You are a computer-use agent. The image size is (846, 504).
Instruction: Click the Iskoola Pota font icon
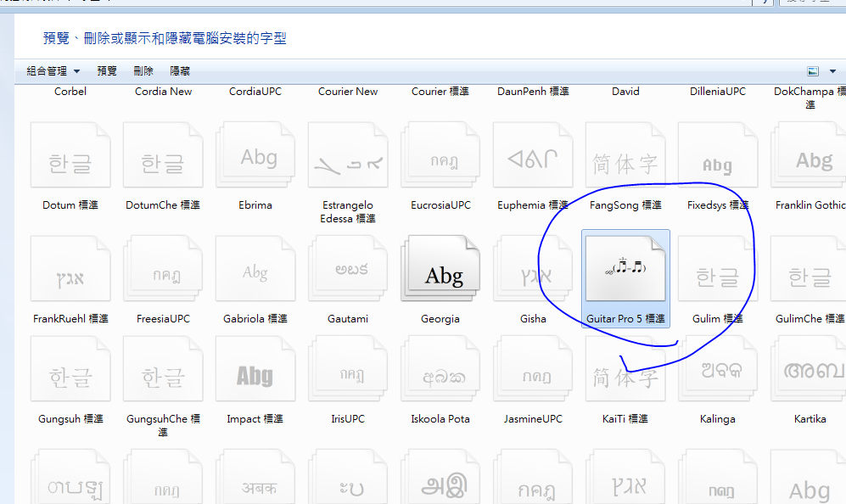(440, 368)
